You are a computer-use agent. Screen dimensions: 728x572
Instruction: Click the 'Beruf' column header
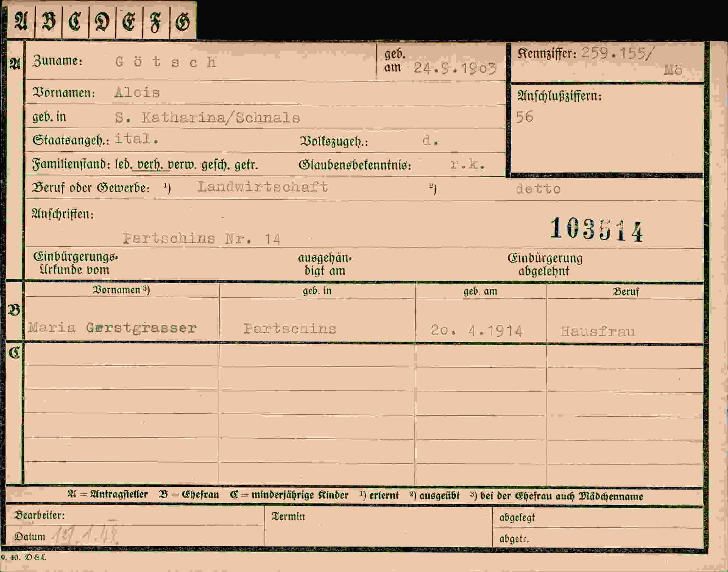[x=626, y=292]
